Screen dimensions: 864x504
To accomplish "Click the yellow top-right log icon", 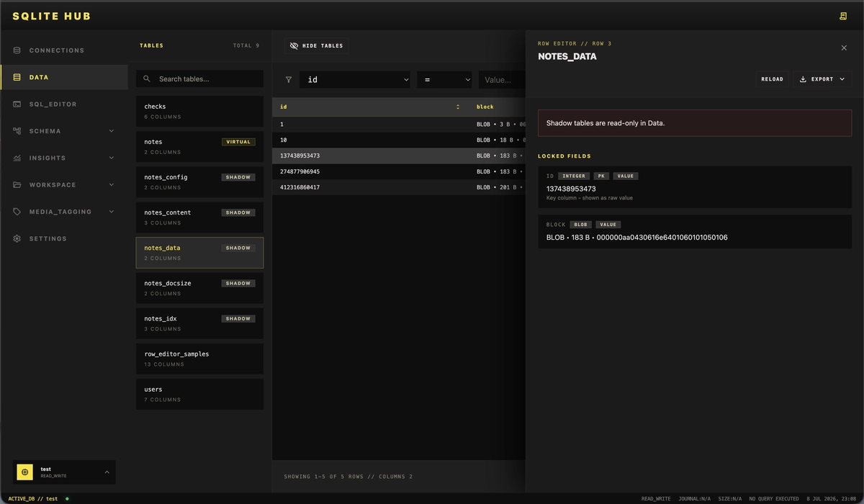I will pyautogui.click(x=843, y=16).
